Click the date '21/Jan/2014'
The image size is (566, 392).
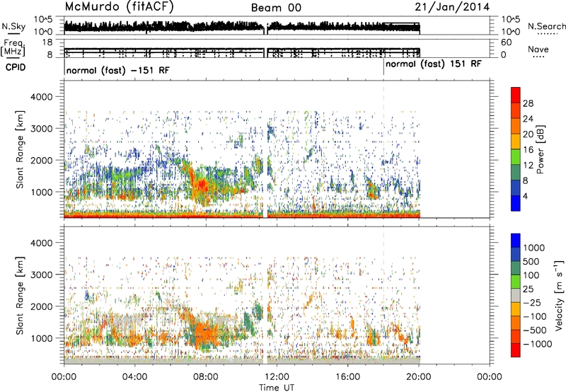tap(452, 6)
